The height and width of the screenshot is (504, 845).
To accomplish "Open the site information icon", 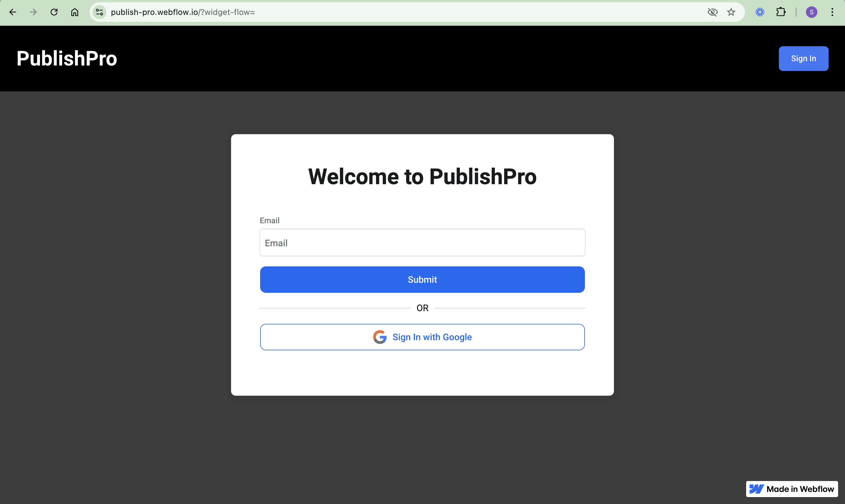I will (x=99, y=12).
